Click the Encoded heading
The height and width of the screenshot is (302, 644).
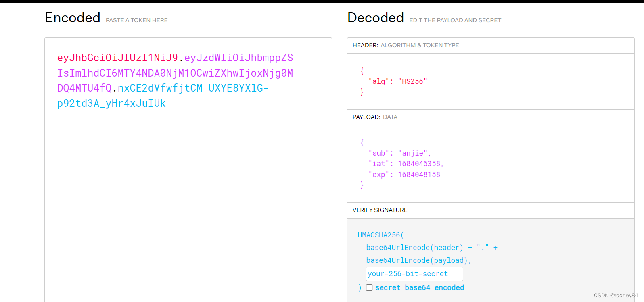click(73, 18)
